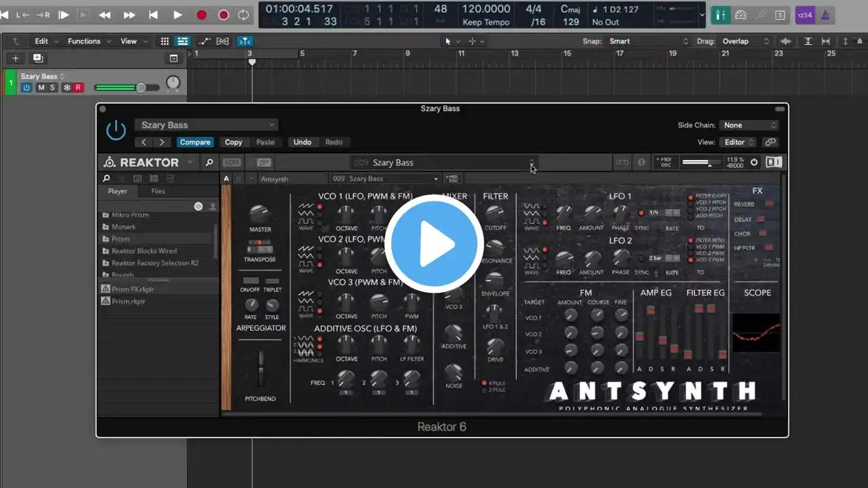Click the automation curve toolbar icon
The image size is (868, 488).
click(x=203, y=41)
